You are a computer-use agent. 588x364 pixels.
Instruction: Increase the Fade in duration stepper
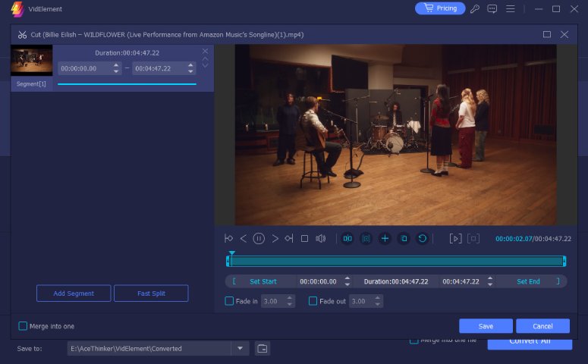point(290,298)
